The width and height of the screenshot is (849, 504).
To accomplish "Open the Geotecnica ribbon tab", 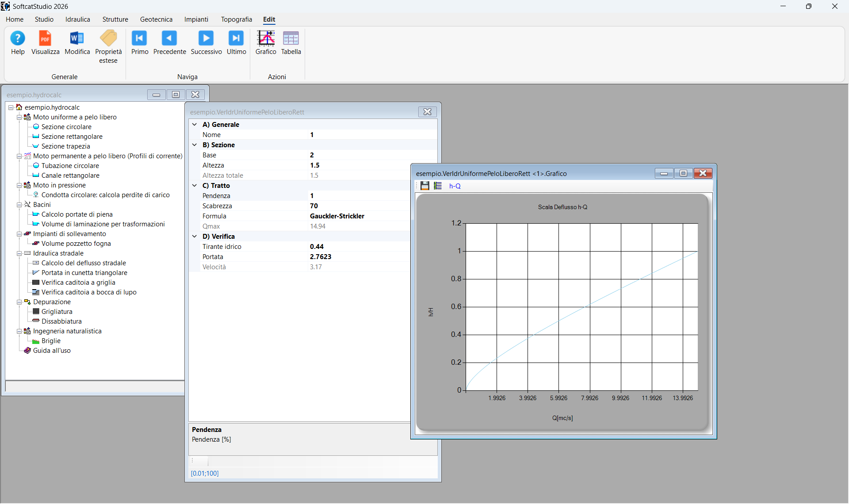I will coord(156,19).
